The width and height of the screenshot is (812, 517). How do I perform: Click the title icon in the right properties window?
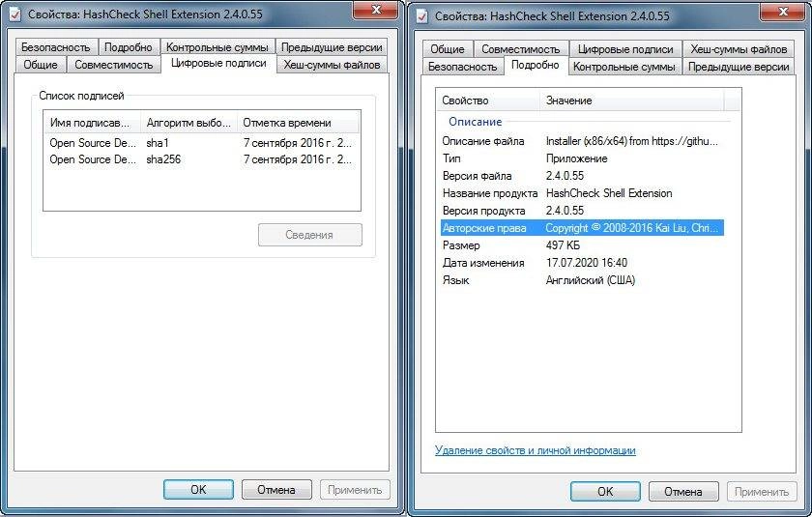[422, 16]
